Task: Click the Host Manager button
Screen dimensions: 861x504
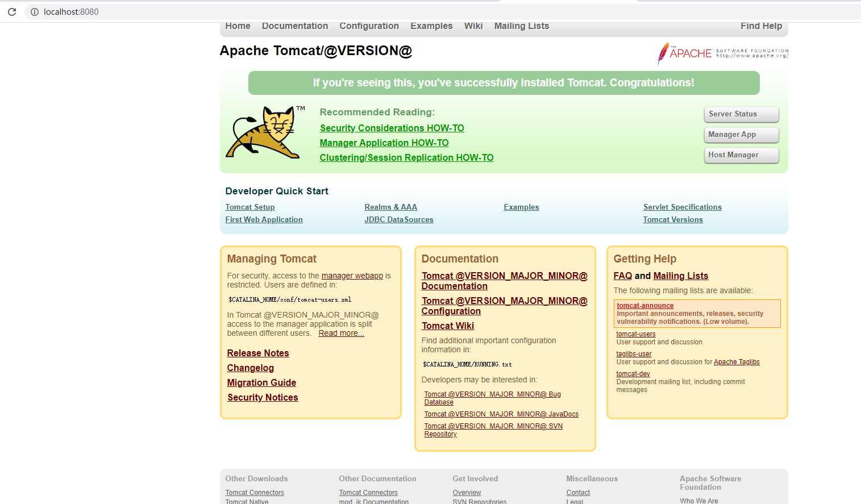Action: 741,155
